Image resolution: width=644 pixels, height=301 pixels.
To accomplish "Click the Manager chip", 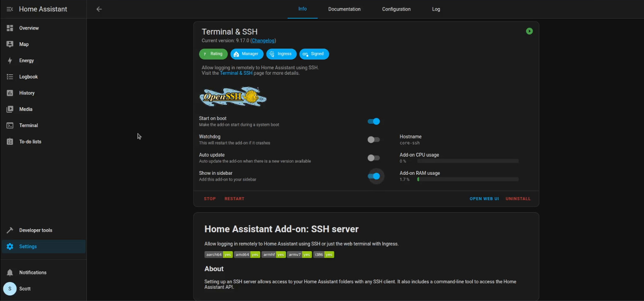I will [x=247, y=54].
